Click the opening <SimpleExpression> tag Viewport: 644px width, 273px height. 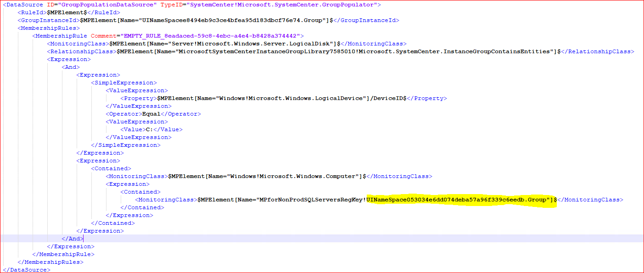[123, 83]
